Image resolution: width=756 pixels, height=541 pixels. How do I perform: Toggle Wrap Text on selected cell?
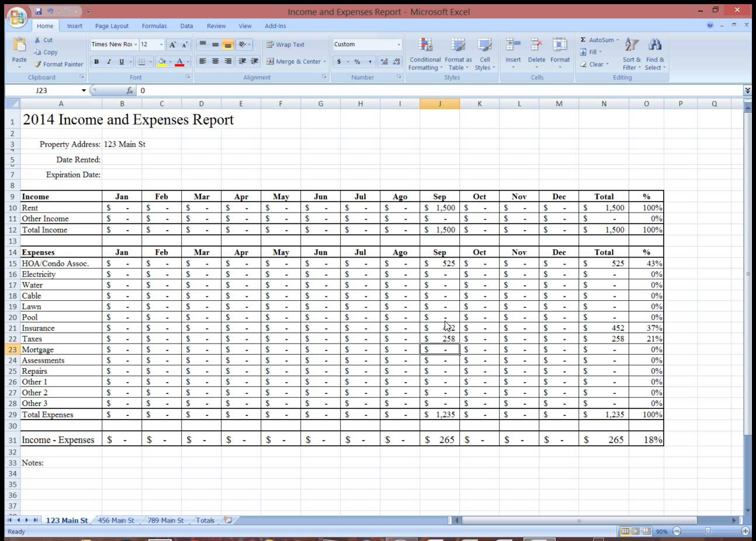click(285, 44)
